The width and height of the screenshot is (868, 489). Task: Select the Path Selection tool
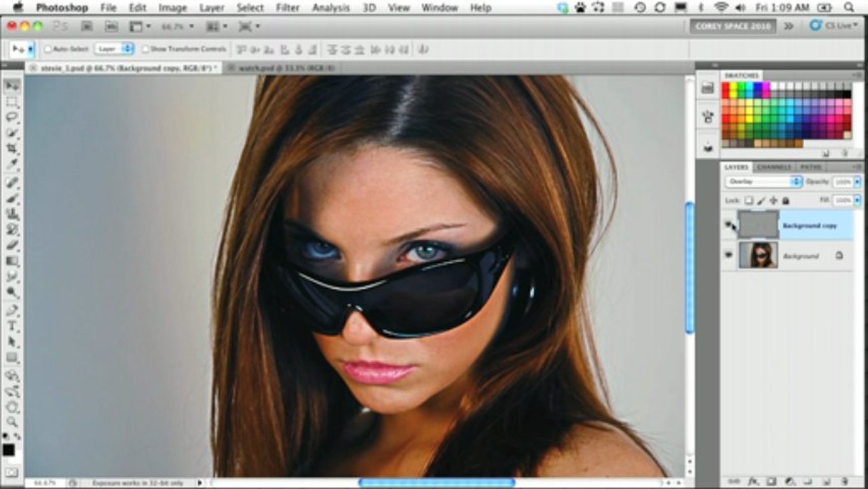[x=12, y=342]
